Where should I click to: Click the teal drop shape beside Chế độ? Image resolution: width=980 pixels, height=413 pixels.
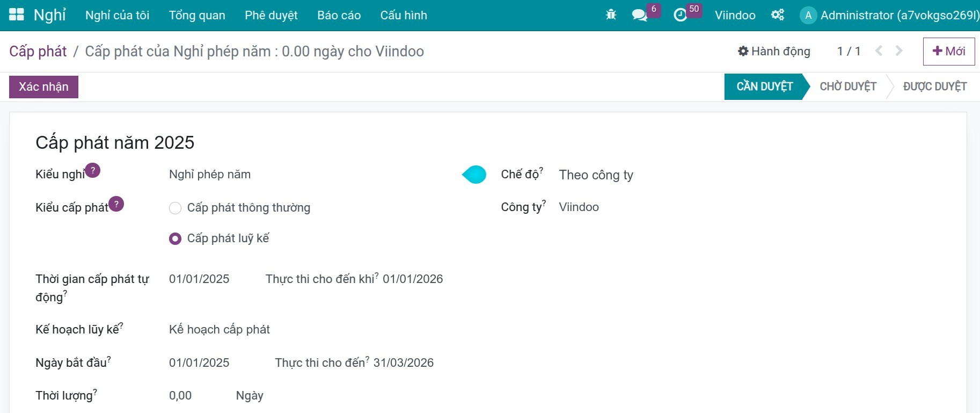click(x=474, y=175)
